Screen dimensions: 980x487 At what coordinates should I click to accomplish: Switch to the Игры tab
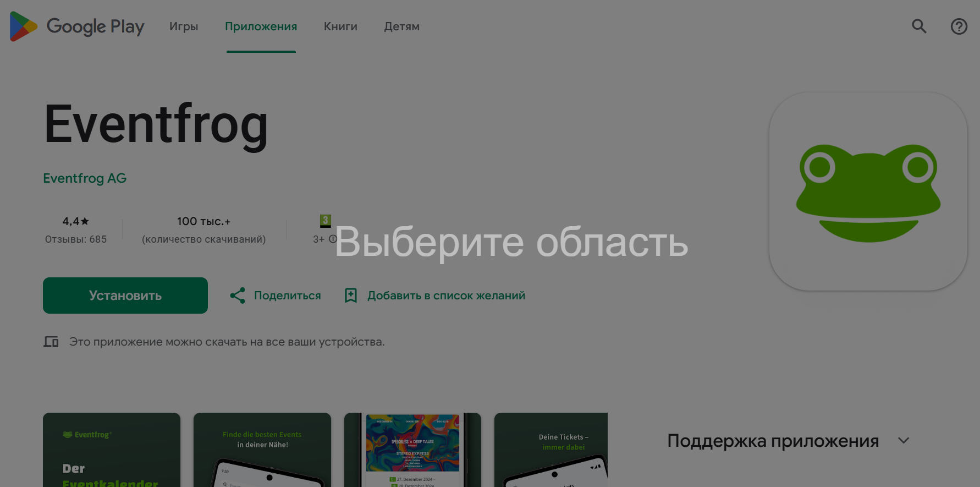184,26
